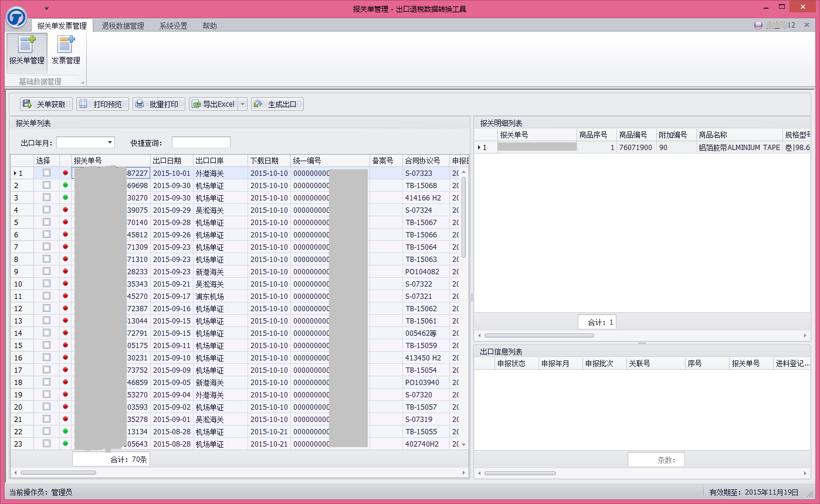The image size is (820, 504).
Task: Sort by the 出口日期 column header
Action: pos(167,161)
